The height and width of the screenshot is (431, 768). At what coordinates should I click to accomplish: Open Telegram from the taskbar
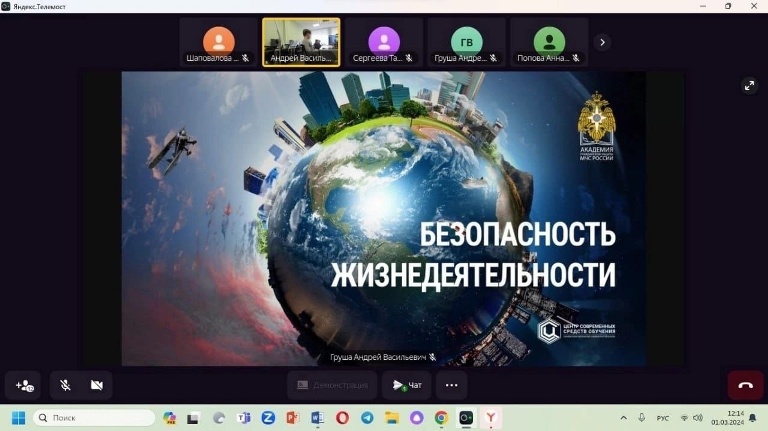point(367,417)
